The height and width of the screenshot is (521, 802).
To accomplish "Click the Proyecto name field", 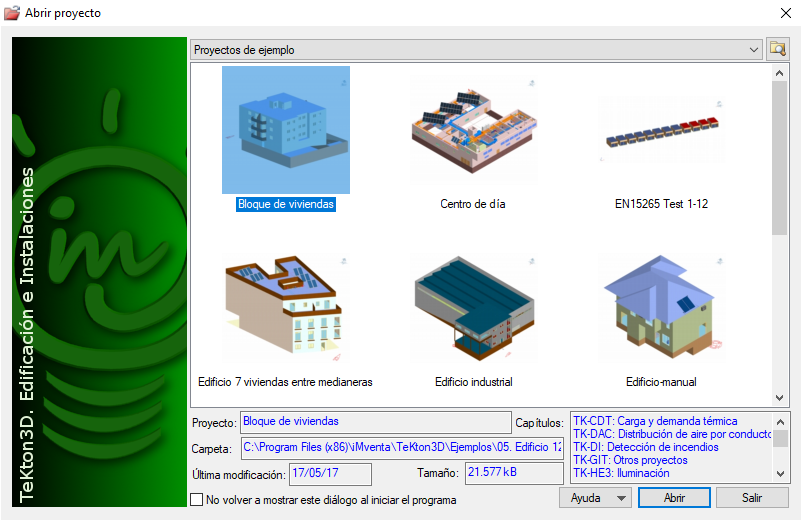I will [375, 422].
